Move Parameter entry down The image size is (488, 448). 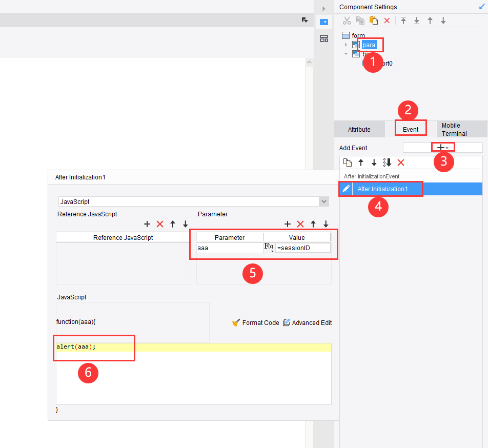(x=326, y=224)
